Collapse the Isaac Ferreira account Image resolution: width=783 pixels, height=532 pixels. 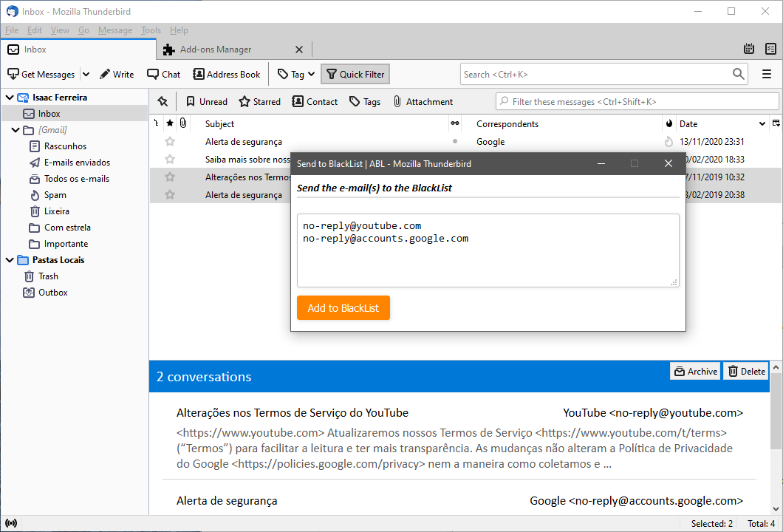(10, 98)
